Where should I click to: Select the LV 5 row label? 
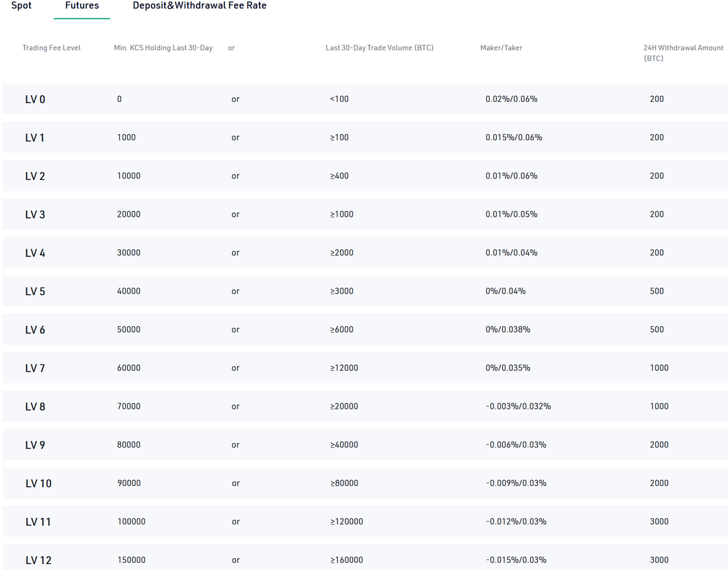(x=35, y=292)
